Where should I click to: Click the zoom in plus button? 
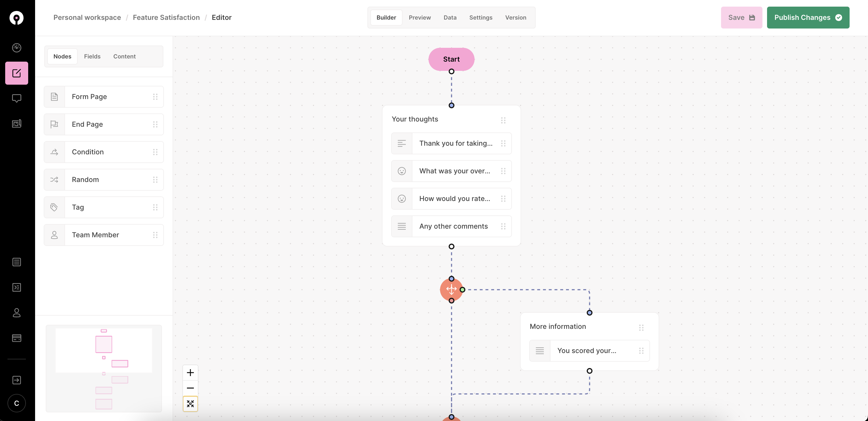coord(190,372)
